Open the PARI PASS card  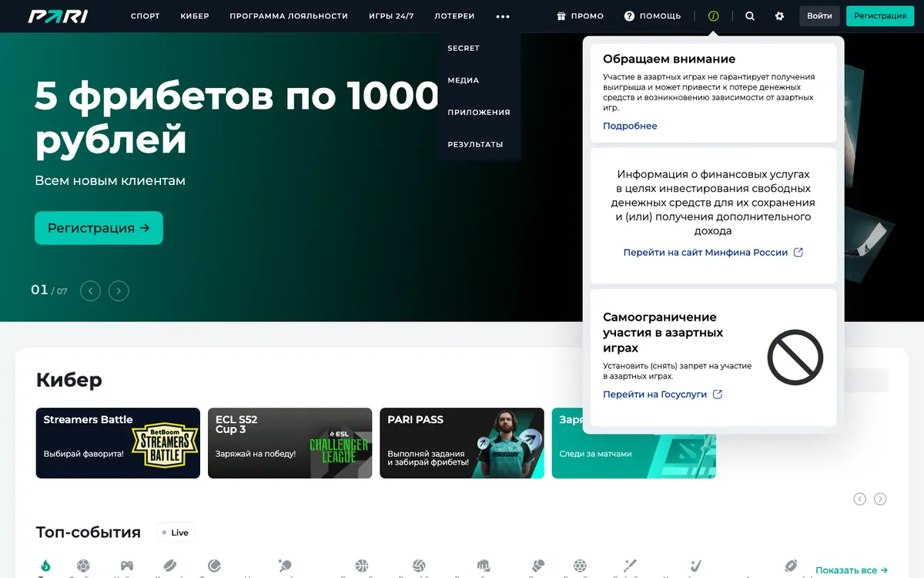[462, 443]
